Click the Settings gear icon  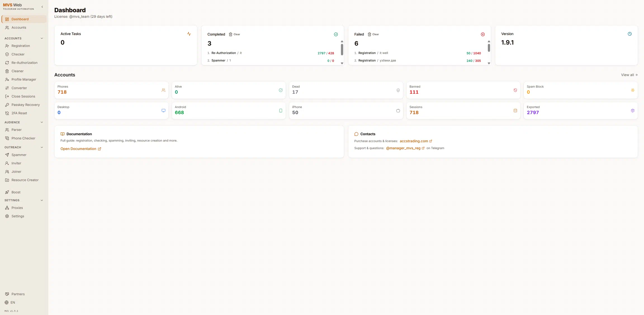[x=7, y=216]
